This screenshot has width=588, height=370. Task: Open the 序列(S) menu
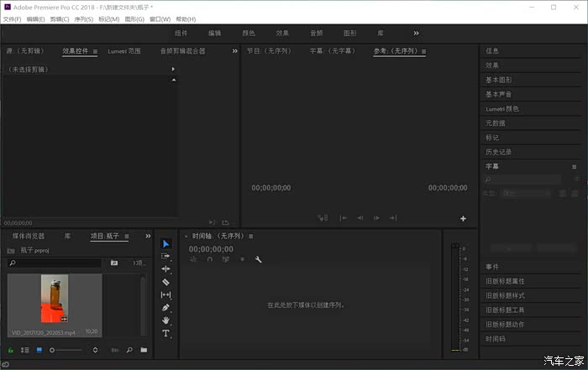pyautogui.click(x=84, y=19)
